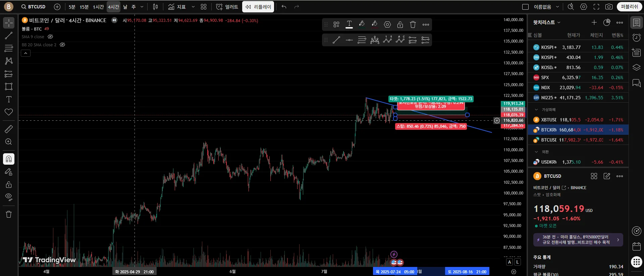Image resolution: width=644 pixels, height=276 pixels.
Task: Show the hidden BB 20 SMA indicator
Action: [x=62, y=45]
